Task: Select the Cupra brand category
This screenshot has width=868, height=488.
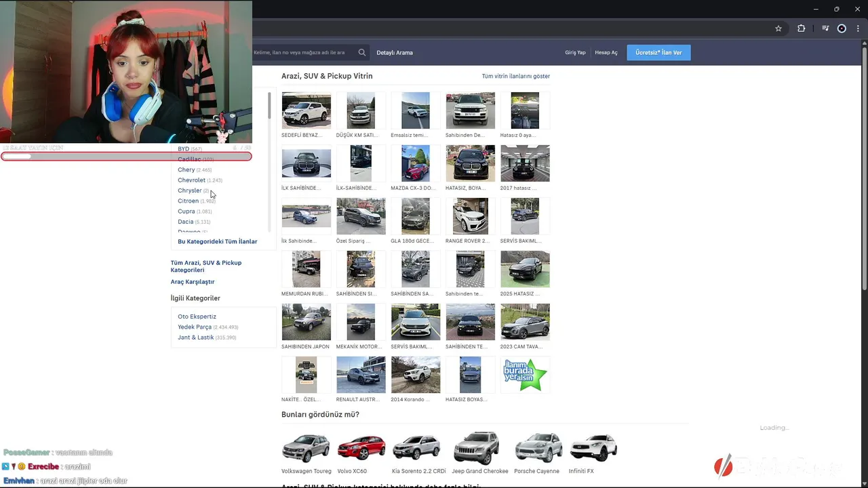Action: (x=186, y=211)
